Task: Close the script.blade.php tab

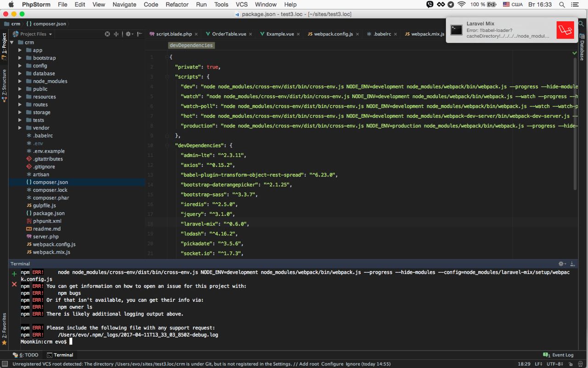Action: click(196, 34)
